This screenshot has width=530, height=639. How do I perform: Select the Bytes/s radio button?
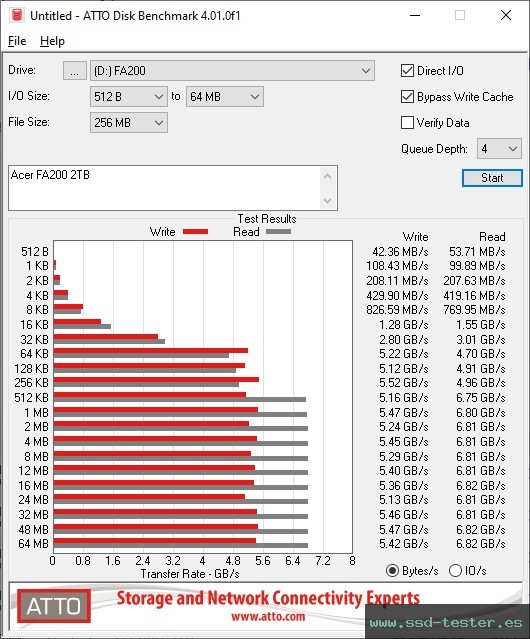392,571
